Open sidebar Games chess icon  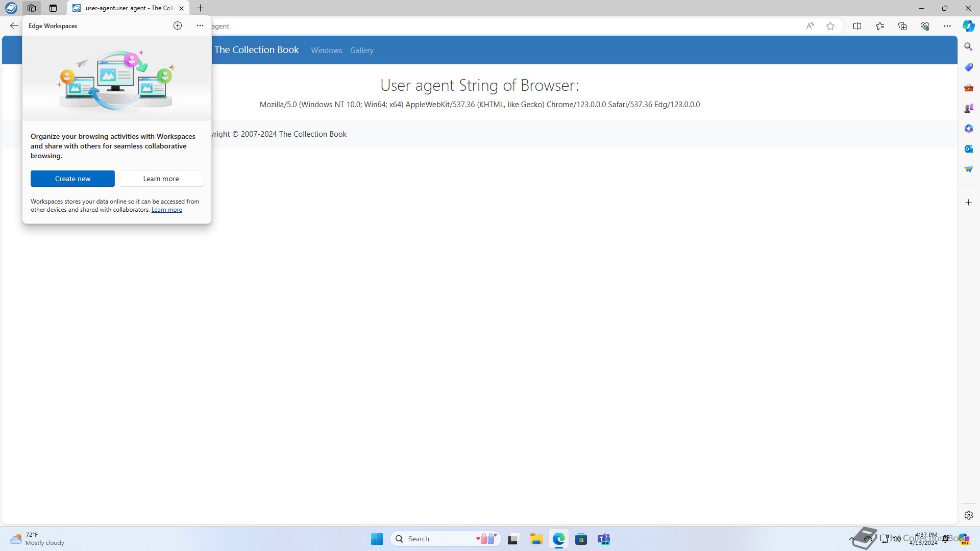968,108
